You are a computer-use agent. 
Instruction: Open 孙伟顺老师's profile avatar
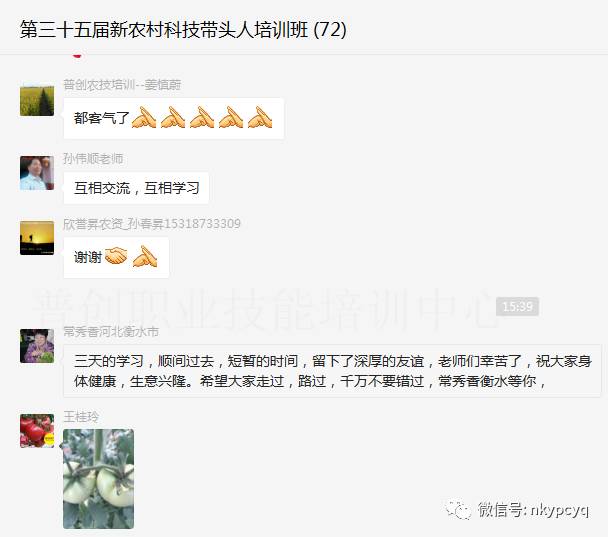37,173
